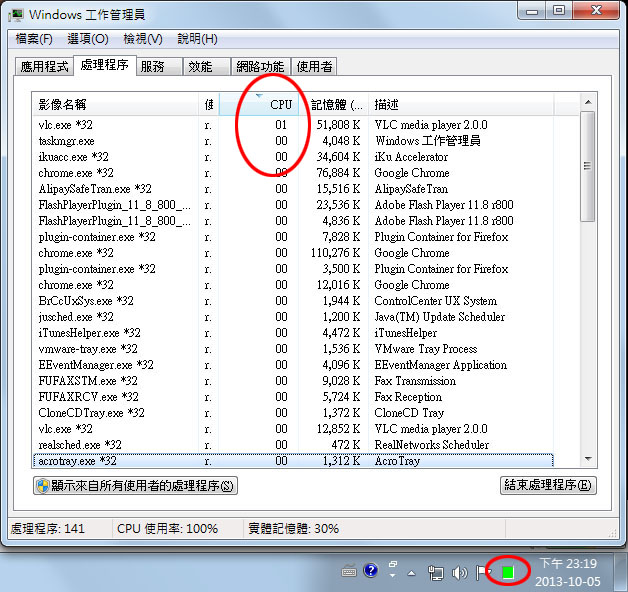Select the taskmgr.exe process row
628x592 pixels.
click(x=293, y=141)
